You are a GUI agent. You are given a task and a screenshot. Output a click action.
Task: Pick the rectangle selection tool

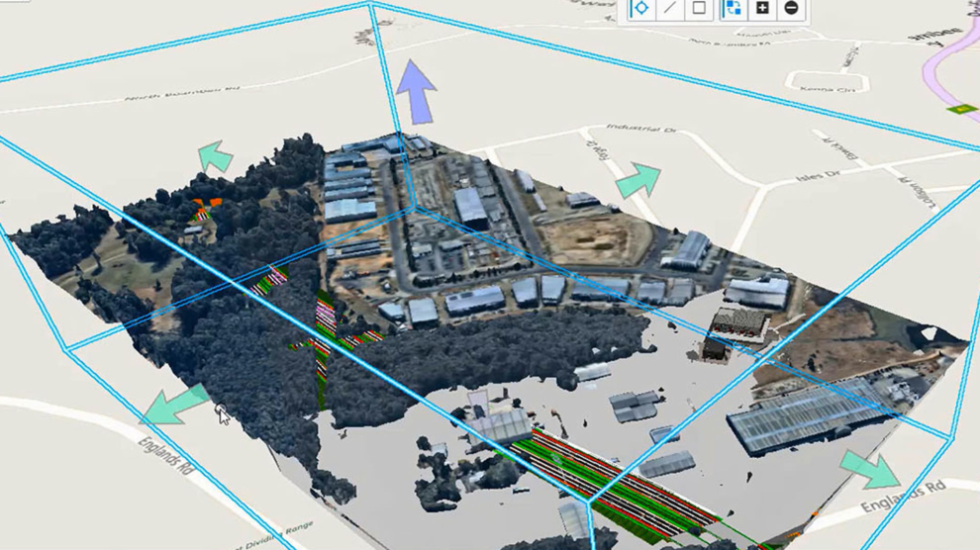(699, 9)
